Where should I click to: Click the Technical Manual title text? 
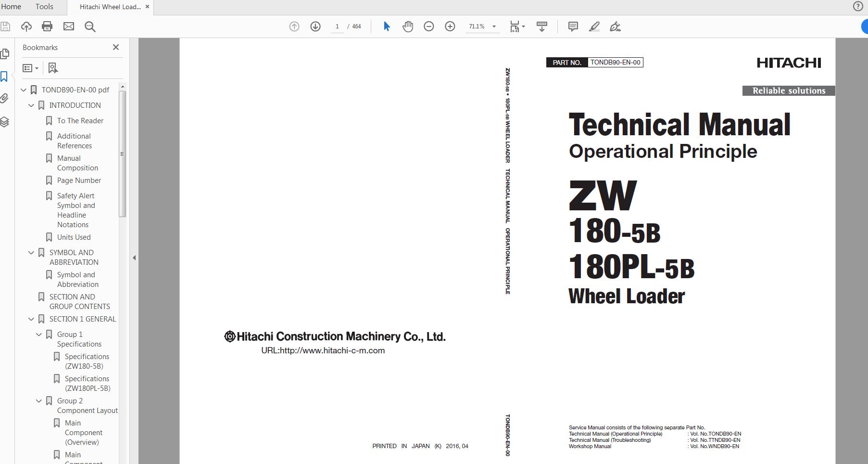679,125
